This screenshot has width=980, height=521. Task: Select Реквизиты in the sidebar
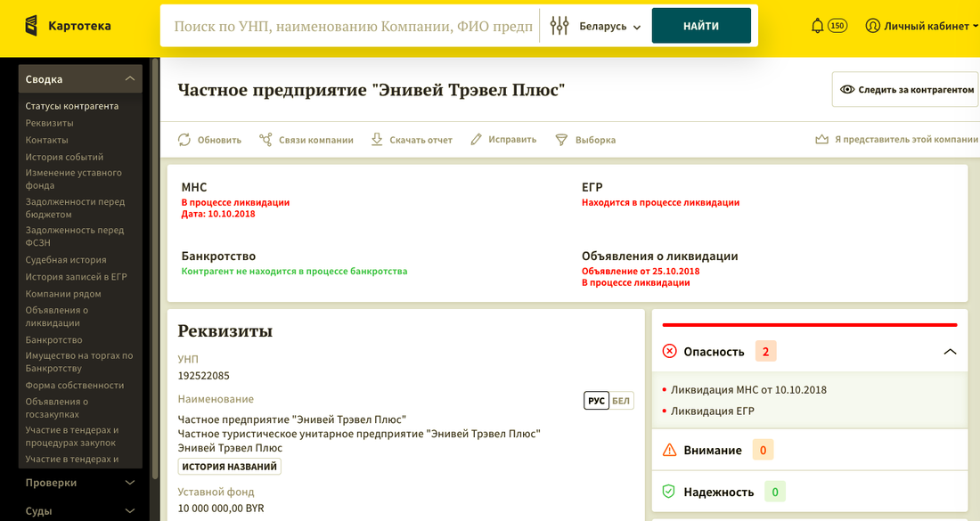[50, 123]
